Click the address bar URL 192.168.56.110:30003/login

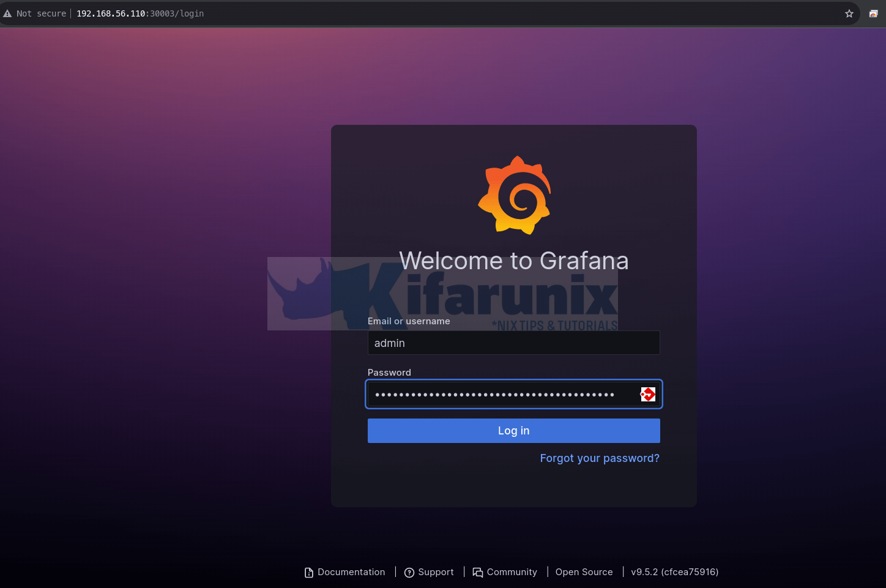[x=140, y=13]
